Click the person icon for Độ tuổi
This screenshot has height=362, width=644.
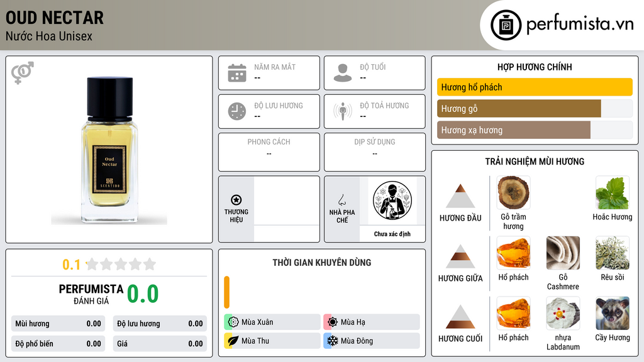click(343, 73)
